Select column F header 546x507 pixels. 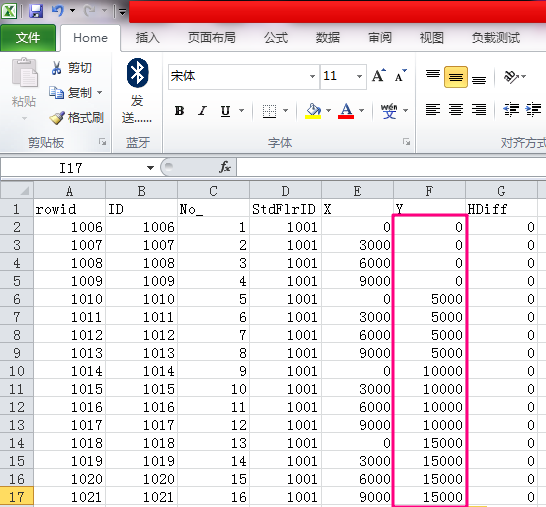tap(429, 190)
